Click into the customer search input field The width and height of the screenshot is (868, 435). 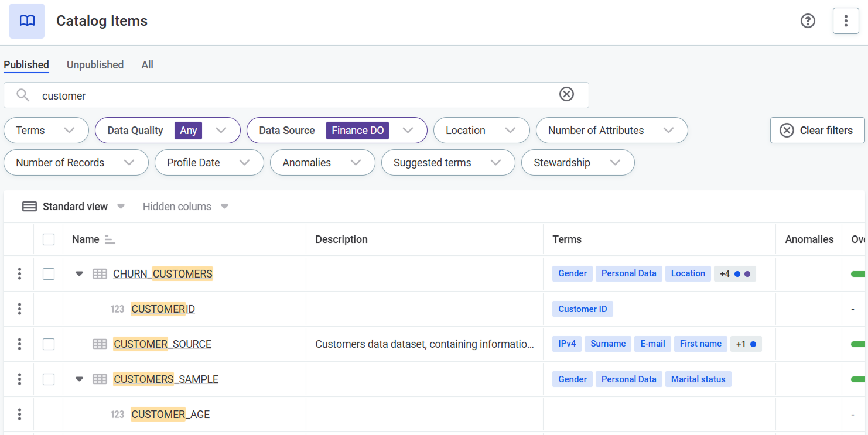click(293, 95)
